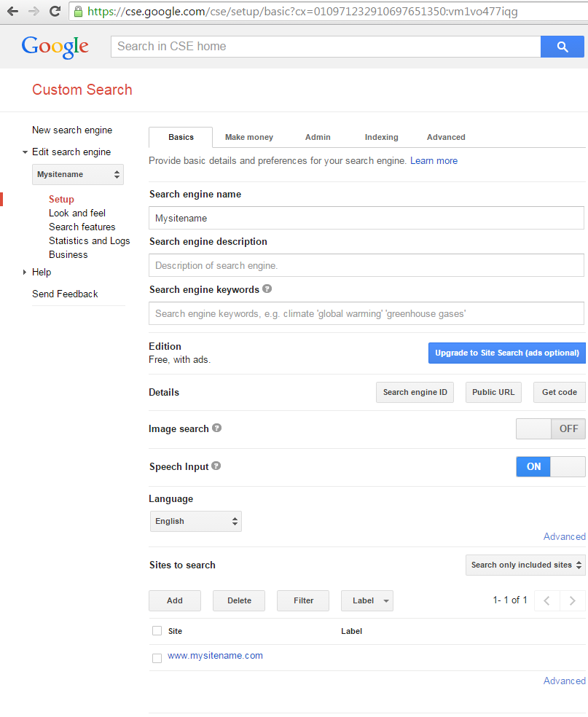Click the Public URL button
This screenshot has width=588, height=717.
(493, 392)
